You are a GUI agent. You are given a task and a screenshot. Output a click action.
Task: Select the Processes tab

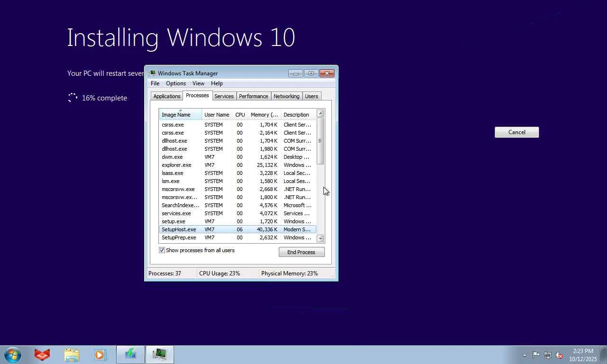197,95
